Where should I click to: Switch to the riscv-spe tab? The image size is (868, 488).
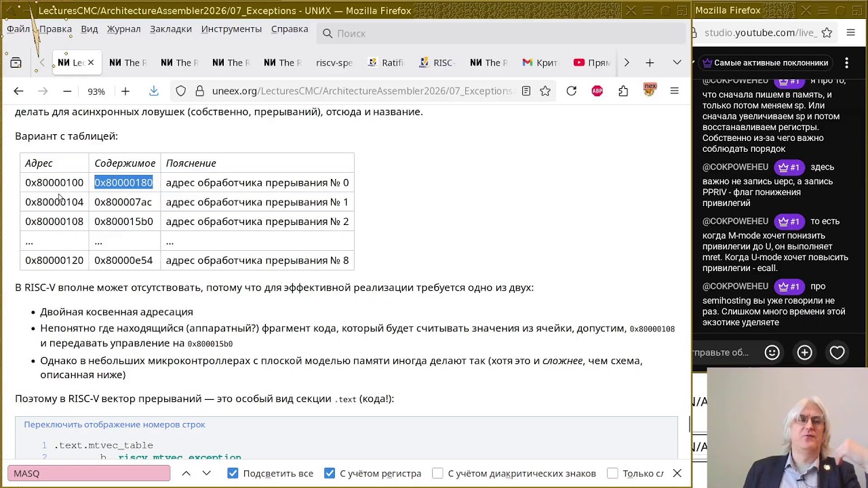click(334, 62)
